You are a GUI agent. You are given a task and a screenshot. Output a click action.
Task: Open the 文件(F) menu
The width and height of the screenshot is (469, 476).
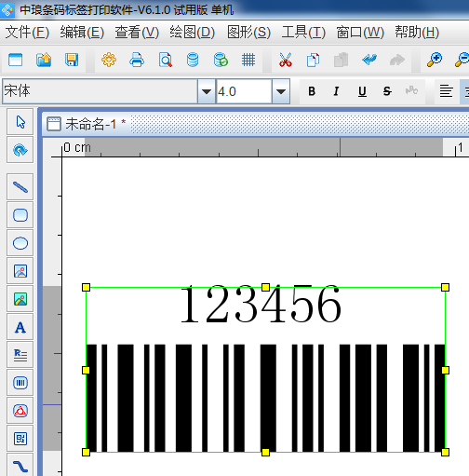[x=27, y=33]
